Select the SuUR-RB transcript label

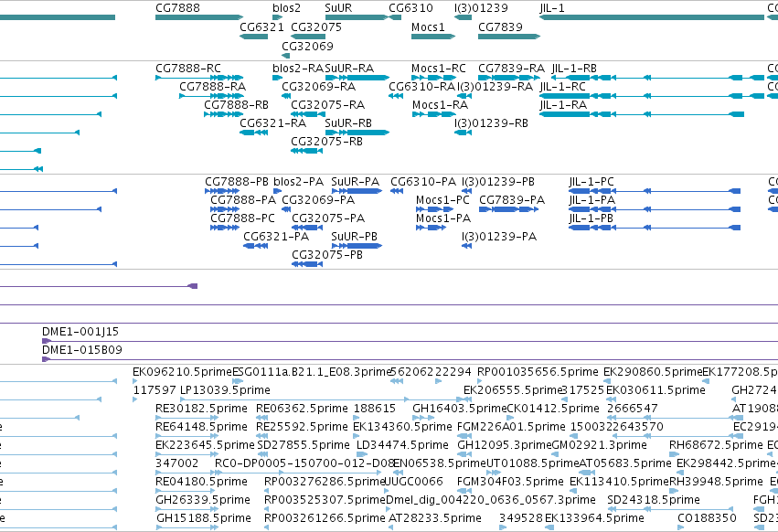click(348, 123)
